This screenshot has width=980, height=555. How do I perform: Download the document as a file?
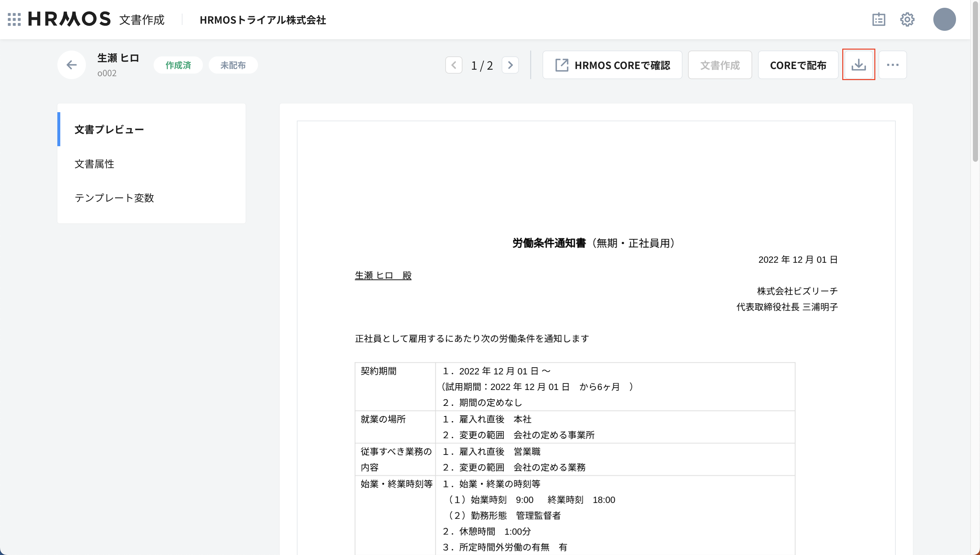[858, 65]
